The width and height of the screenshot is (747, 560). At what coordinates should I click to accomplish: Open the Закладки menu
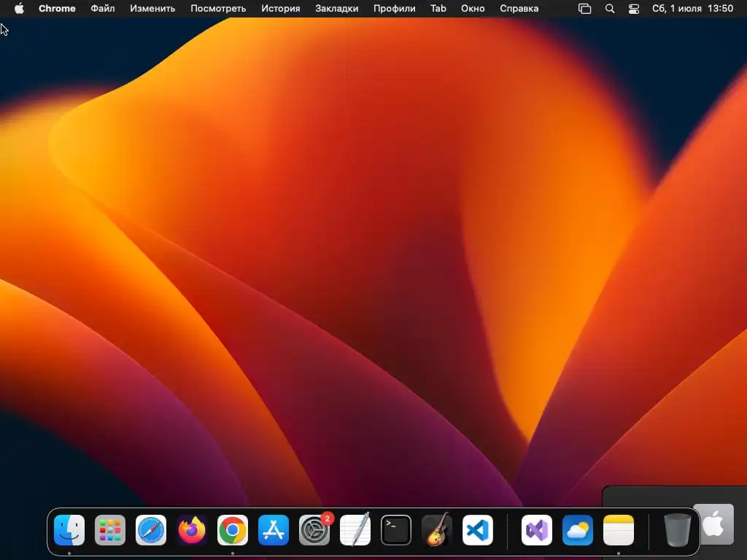337,9
